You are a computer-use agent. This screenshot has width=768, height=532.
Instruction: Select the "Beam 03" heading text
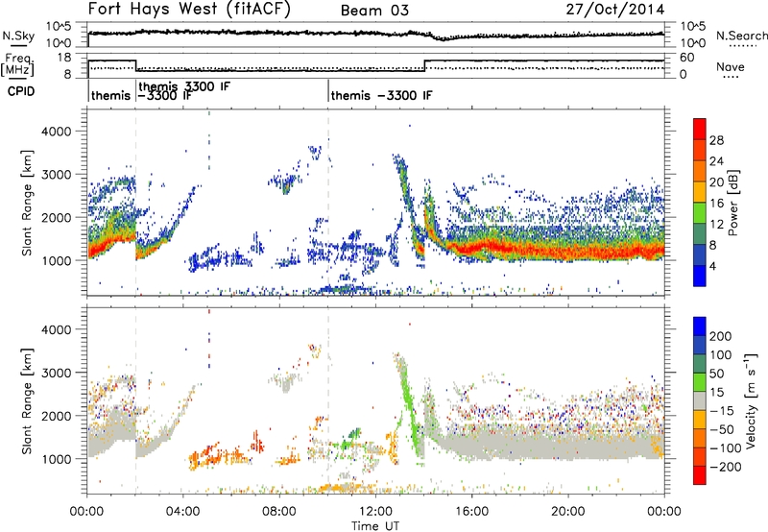click(x=374, y=11)
